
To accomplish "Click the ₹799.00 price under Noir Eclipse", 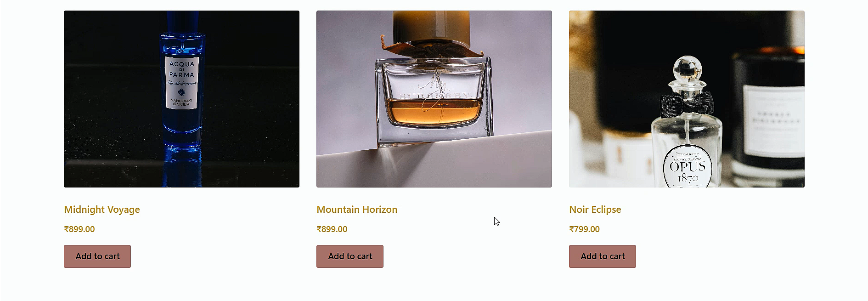I will [584, 229].
